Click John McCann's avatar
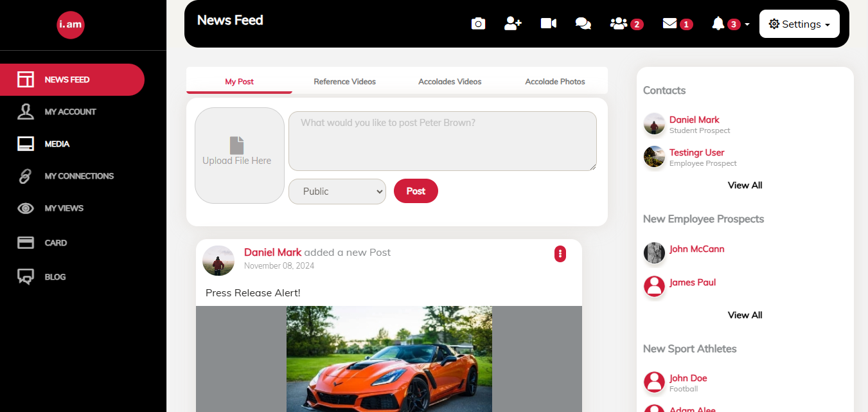This screenshot has width=868, height=412. (x=654, y=253)
